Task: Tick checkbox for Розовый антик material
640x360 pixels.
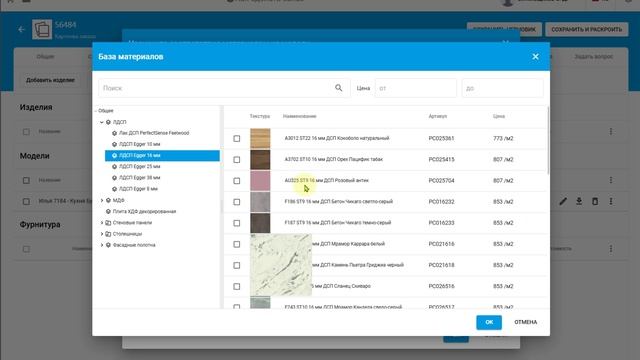Action: click(237, 181)
